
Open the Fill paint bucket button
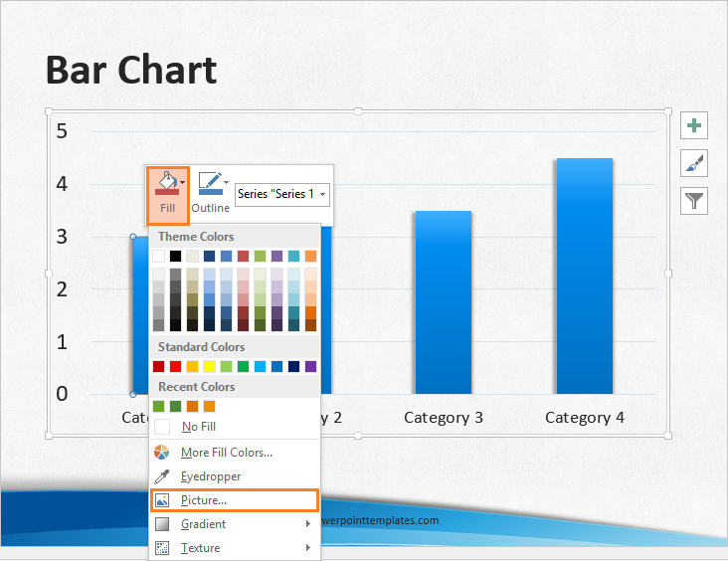(x=167, y=195)
